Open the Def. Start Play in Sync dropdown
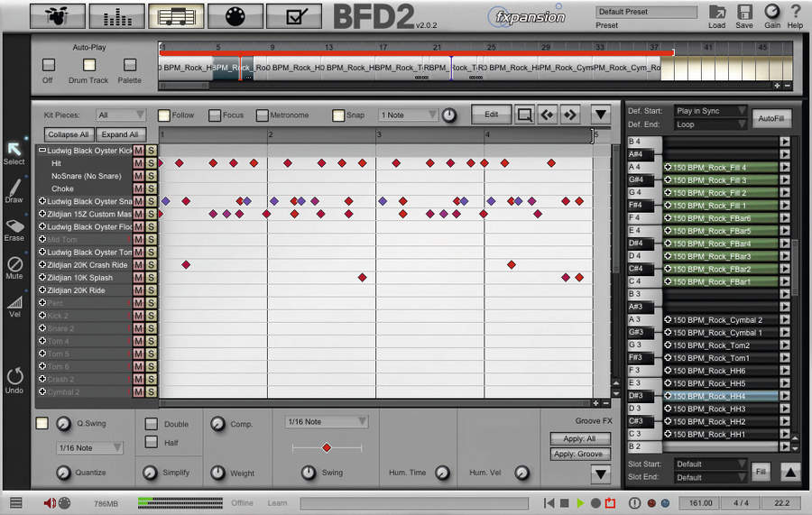 pos(711,111)
